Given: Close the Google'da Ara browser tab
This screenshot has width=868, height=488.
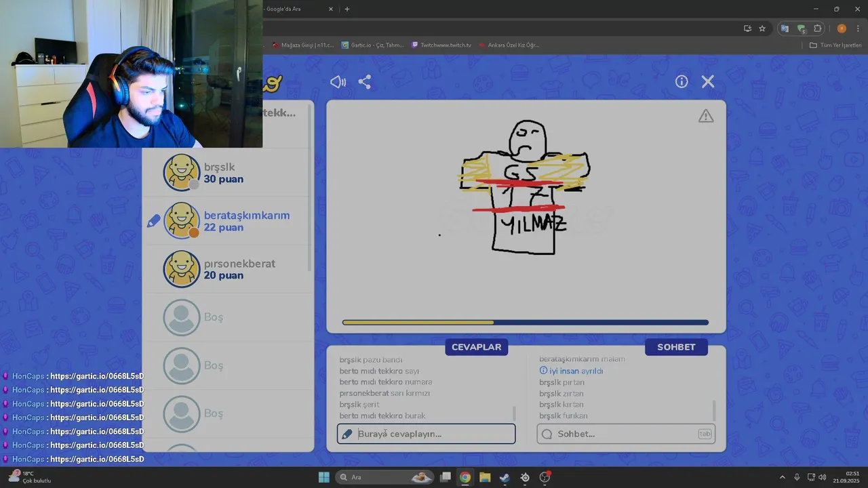Looking at the screenshot, I should click(x=331, y=9).
